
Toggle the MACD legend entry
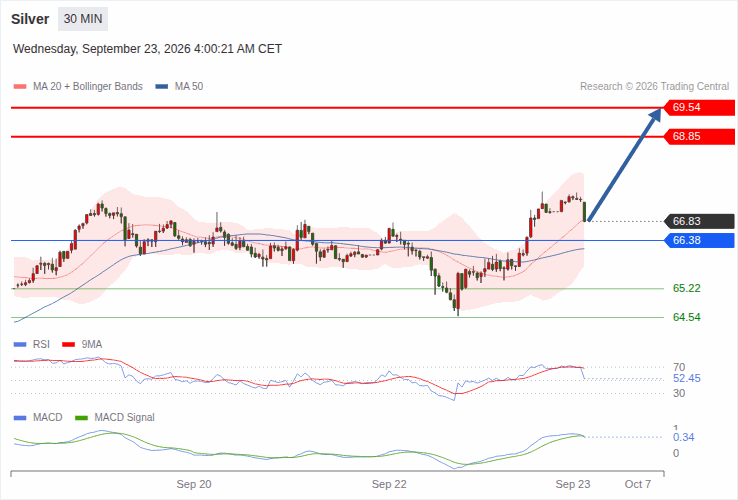pos(38,417)
